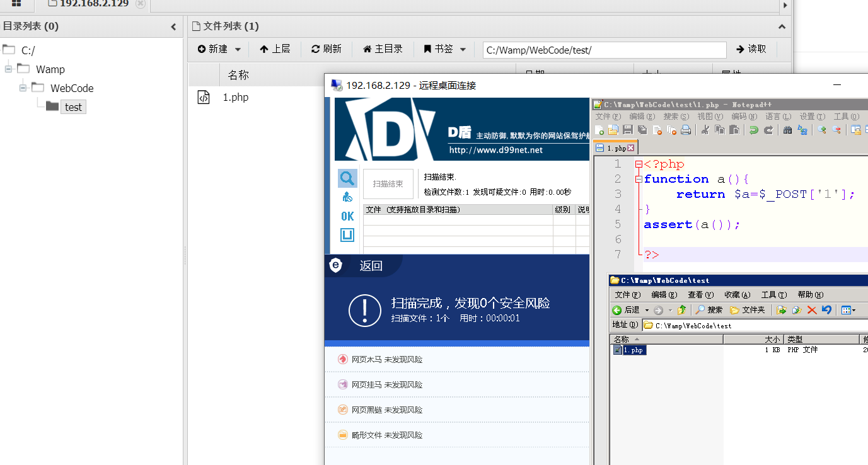The image size is (868, 465).
Task: Click the Explorer Up folder icon
Action: pyautogui.click(x=681, y=310)
